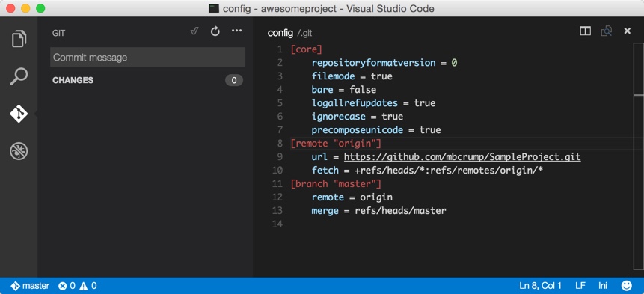This screenshot has width=644, height=294.
Task: Open the Git more actions menu
Action: pos(236,31)
